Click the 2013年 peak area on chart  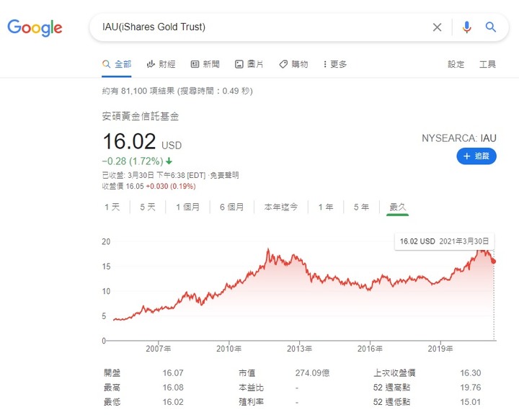click(x=293, y=258)
